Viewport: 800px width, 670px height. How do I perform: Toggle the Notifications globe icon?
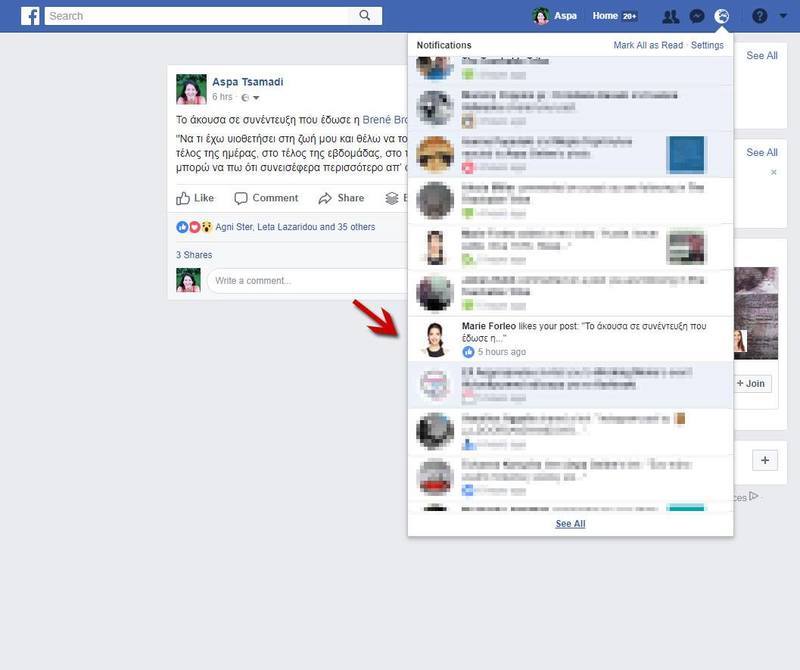(721, 16)
